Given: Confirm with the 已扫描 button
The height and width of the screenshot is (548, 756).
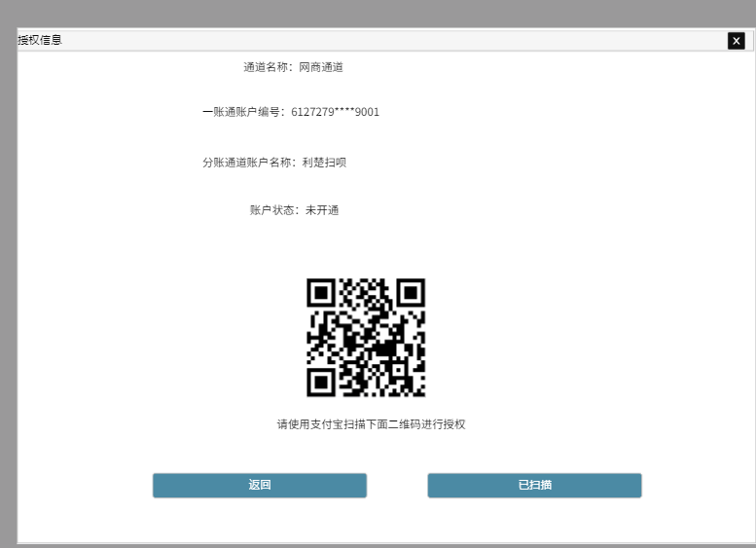Looking at the screenshot, I should click(534, 486).
